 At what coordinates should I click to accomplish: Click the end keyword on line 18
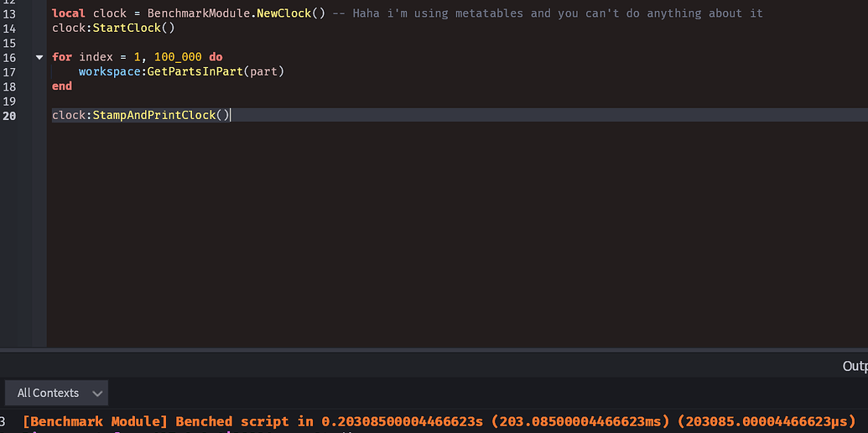62,86
